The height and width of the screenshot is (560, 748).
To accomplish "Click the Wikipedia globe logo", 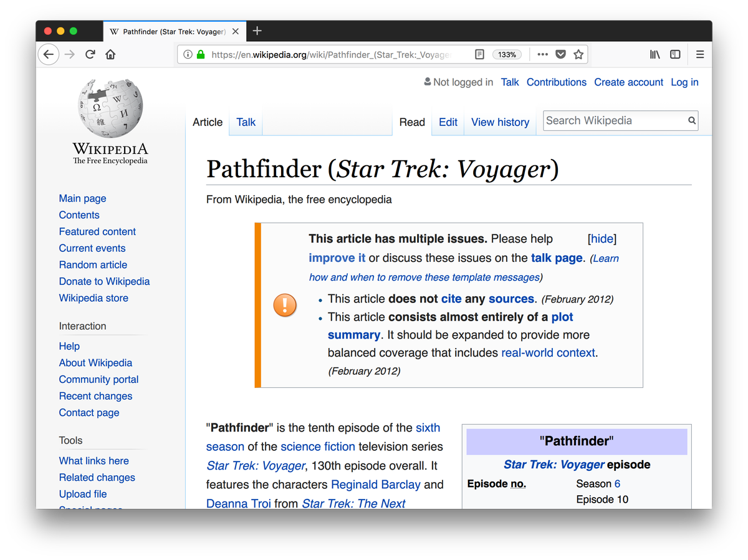I will pyautogui.click(x=110, y=108).
